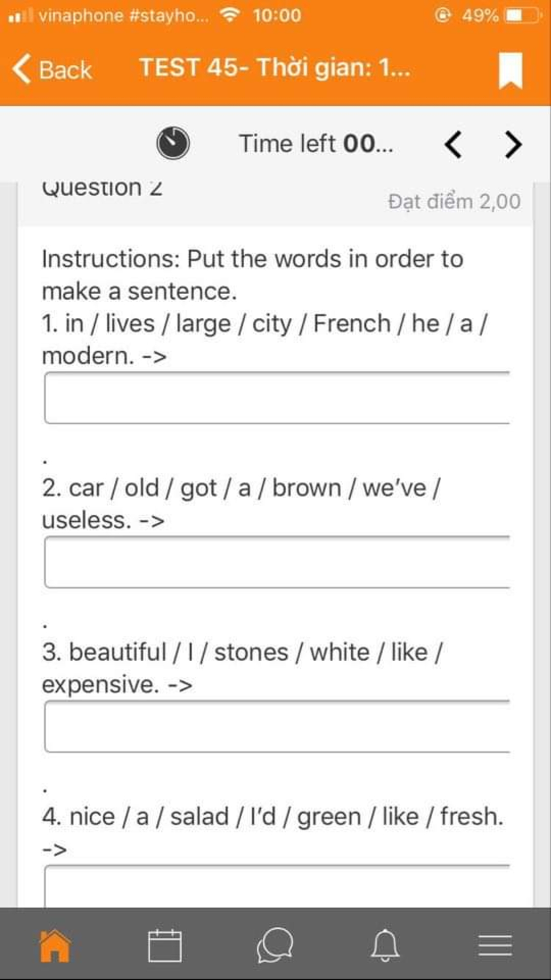This screenshot has height=980, width=551.
Task: Tap the countdown timer clock icon
Action: [173, 143]
